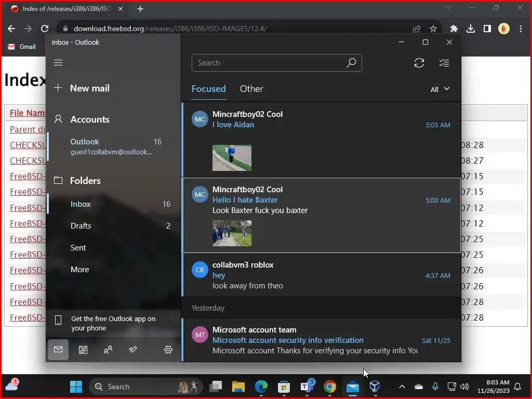Screen dimensions: 532x399
Task: Click Get the free Outlook app banner
Action: click(x=113, y=323)
